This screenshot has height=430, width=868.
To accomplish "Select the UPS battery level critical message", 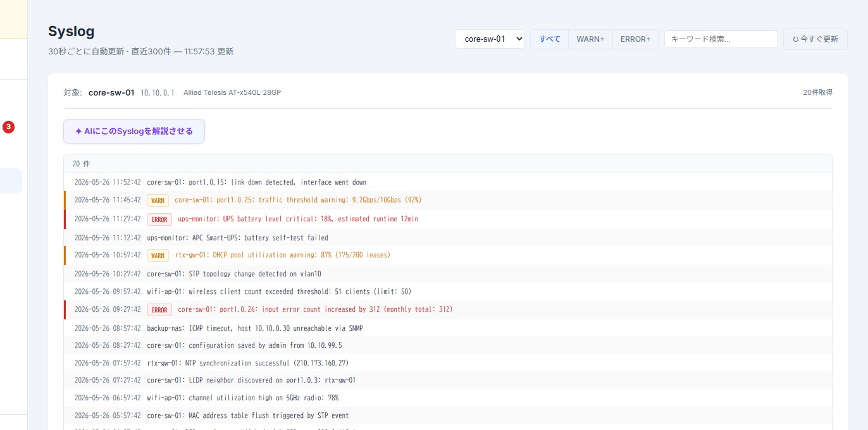I will point(298,219).
